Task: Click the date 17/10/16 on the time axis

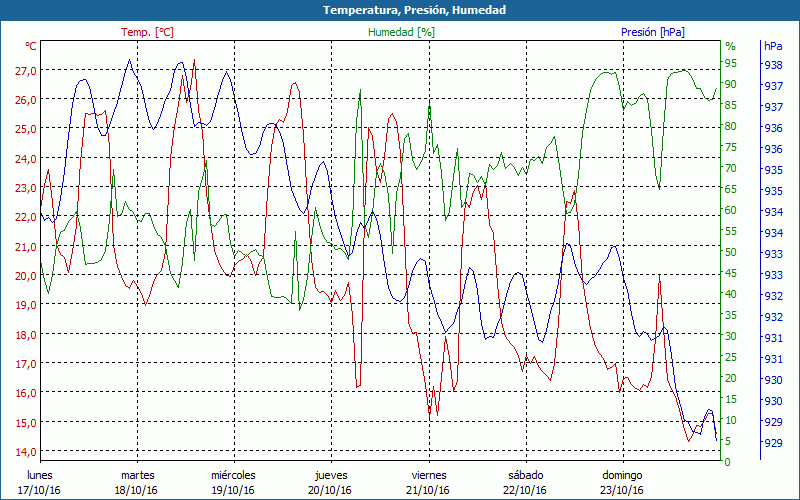Action: click(40, 490)
